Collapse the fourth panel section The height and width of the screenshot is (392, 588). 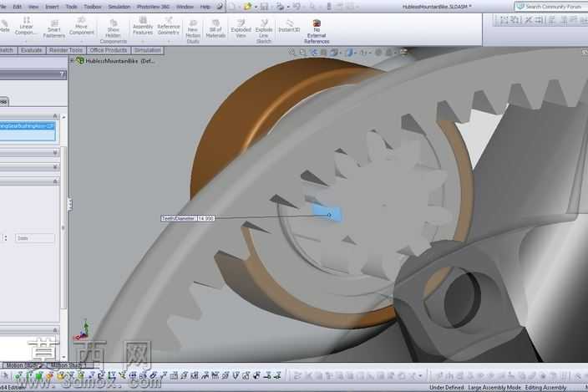tap(55, 181)
